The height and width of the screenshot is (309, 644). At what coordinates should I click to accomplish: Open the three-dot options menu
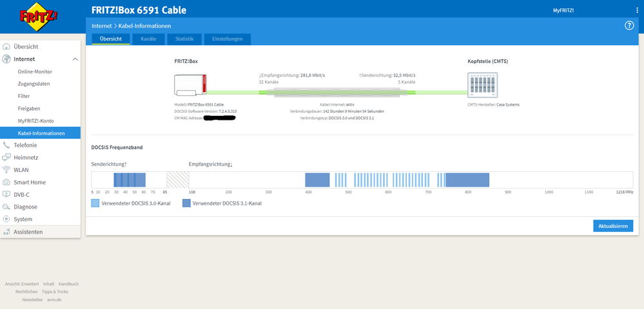coord(637,10)
